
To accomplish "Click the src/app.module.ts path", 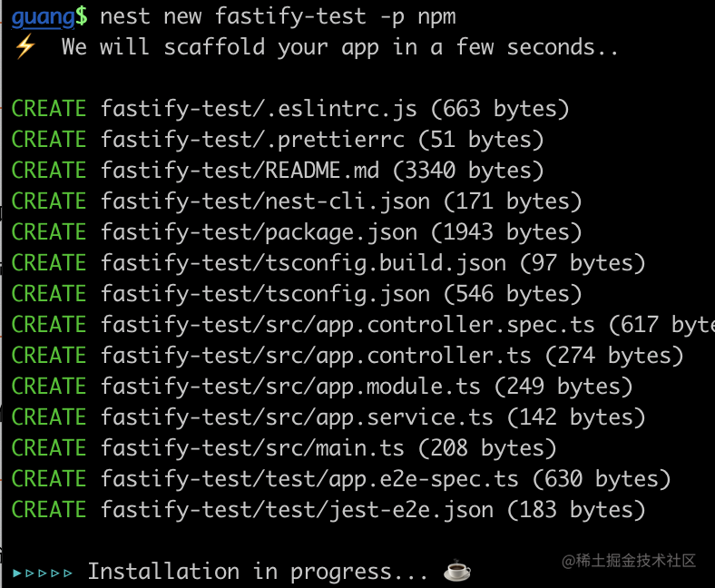I will pyautogui.click(x=290, y=387).
